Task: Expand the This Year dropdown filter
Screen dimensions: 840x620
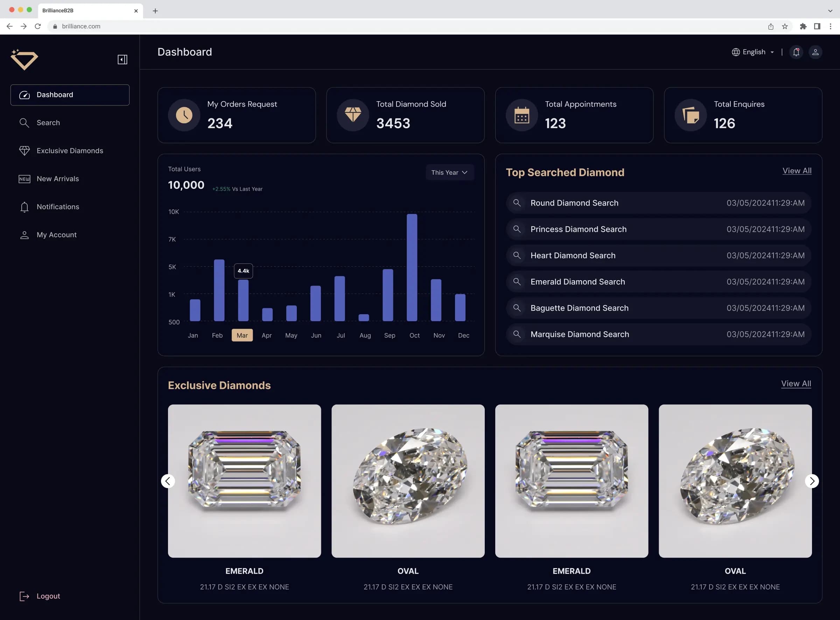Action: [x=449, y=172]
